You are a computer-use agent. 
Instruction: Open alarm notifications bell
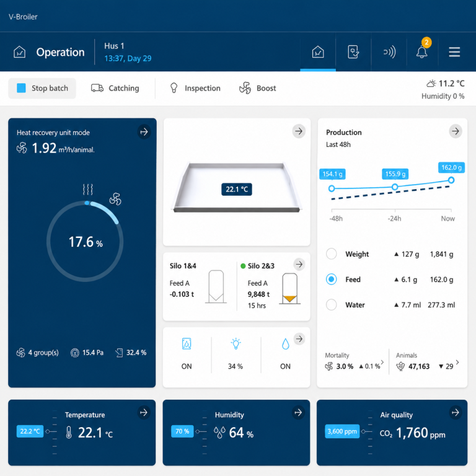click(x=421, y=52)
